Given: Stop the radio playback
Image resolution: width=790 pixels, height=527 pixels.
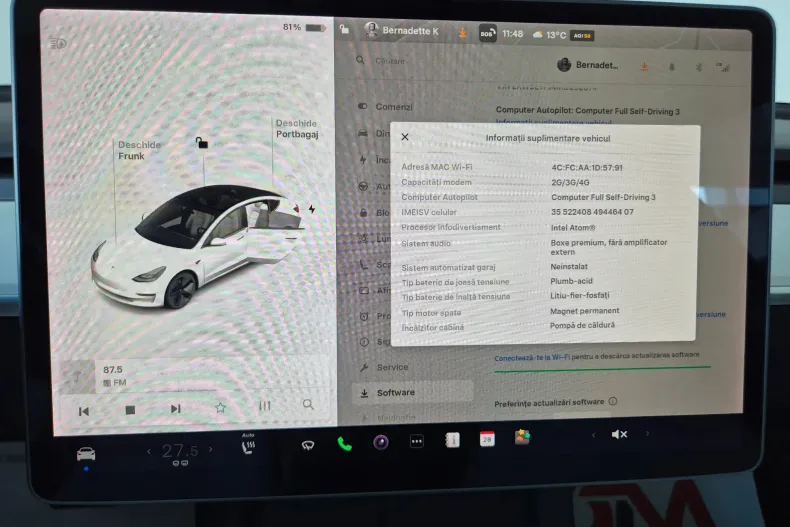Looking at the screenshot, I should 130,410.
